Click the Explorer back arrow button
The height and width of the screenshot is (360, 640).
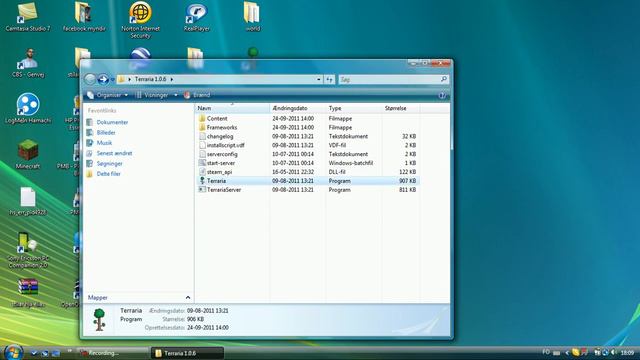[90, 79]
